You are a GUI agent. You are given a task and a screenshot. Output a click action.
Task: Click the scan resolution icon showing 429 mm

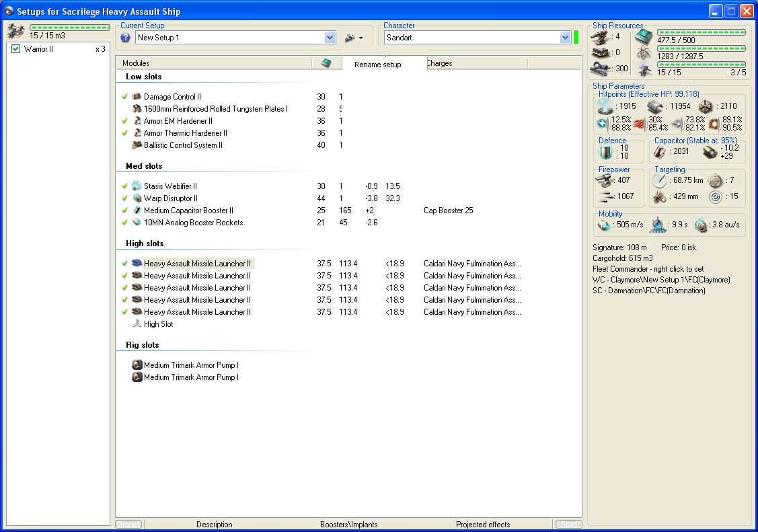pos(659,196)
